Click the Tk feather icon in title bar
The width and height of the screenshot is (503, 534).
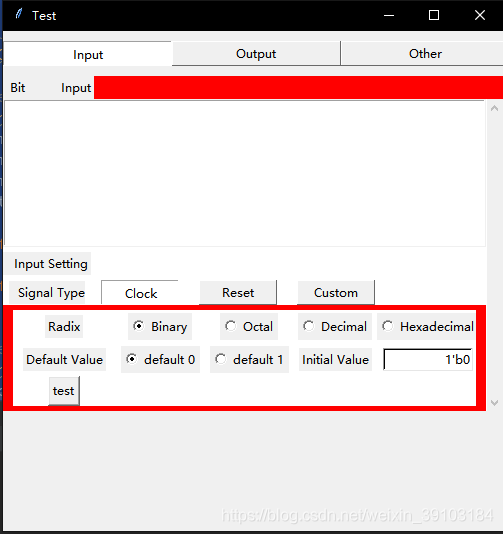(19, 14)
